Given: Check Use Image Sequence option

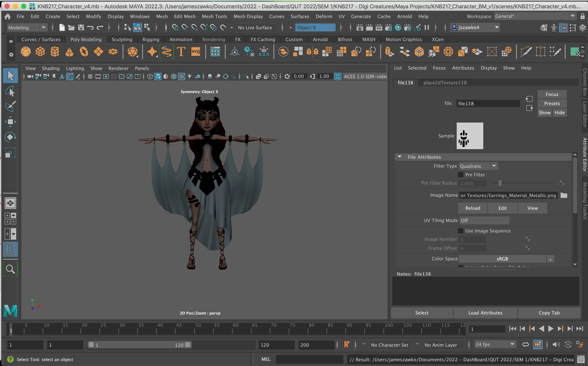Looking at the screenshot, I should pyautogui.click(x=460, y=231).
